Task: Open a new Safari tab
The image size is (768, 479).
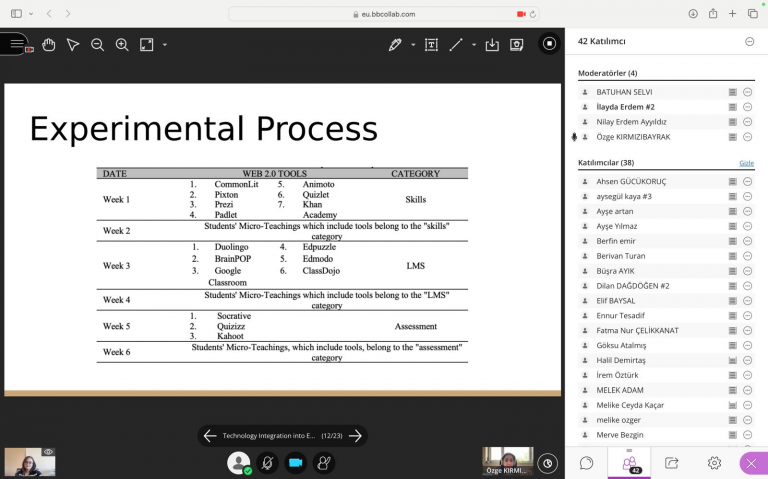Action: 732,14
